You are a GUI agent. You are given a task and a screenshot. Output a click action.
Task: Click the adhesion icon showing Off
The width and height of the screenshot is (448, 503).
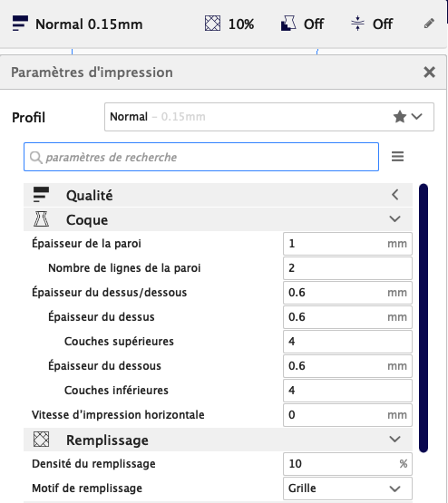click(x=357, y=24)
